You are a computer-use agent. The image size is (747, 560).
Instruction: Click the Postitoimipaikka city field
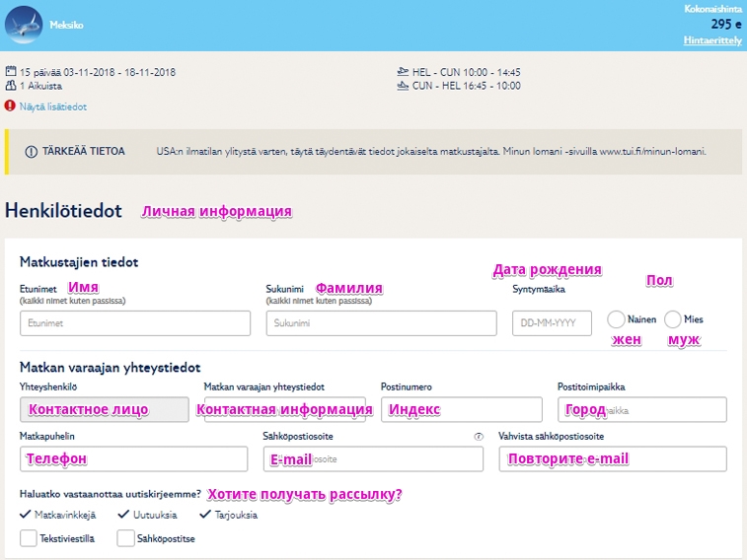642,410
